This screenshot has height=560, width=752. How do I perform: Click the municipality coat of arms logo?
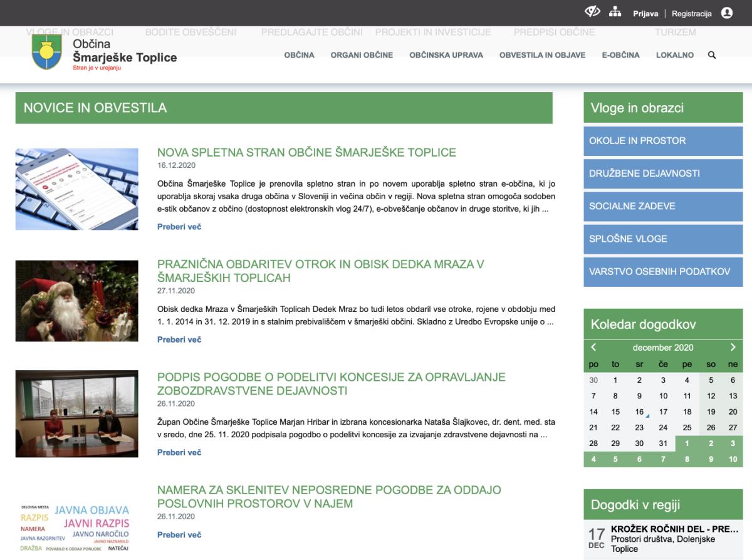pos(48,52)
